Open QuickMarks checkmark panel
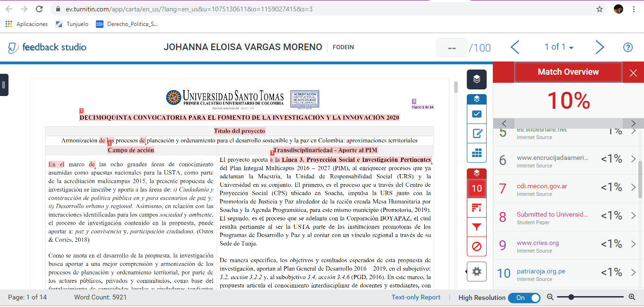Screen dimensions: 644x307 click(477, 114)
